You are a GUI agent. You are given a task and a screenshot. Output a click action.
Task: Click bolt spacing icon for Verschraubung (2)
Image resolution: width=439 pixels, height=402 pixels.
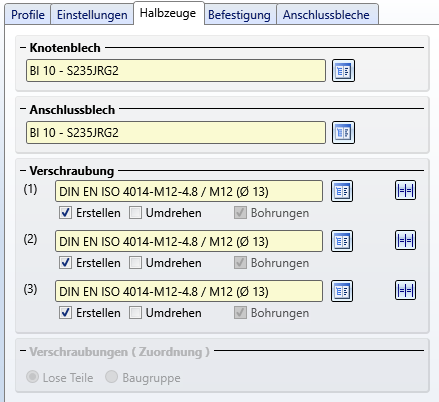[405, 240]
